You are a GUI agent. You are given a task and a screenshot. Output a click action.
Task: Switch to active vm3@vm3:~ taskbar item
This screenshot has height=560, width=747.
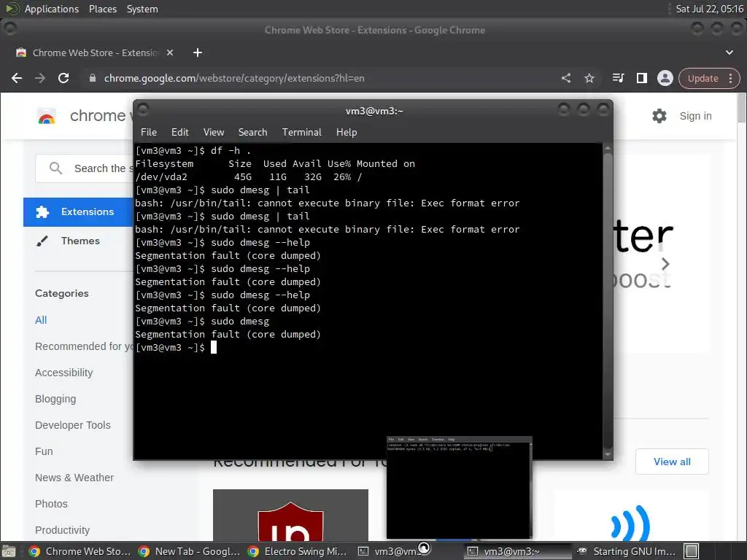click(518, 551)
